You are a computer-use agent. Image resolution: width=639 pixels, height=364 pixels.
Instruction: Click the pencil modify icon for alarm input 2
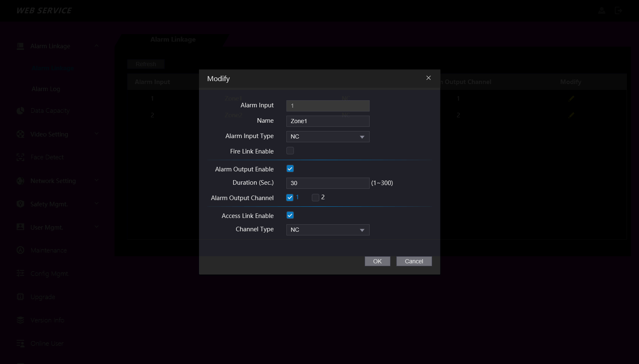click(571, 115)
